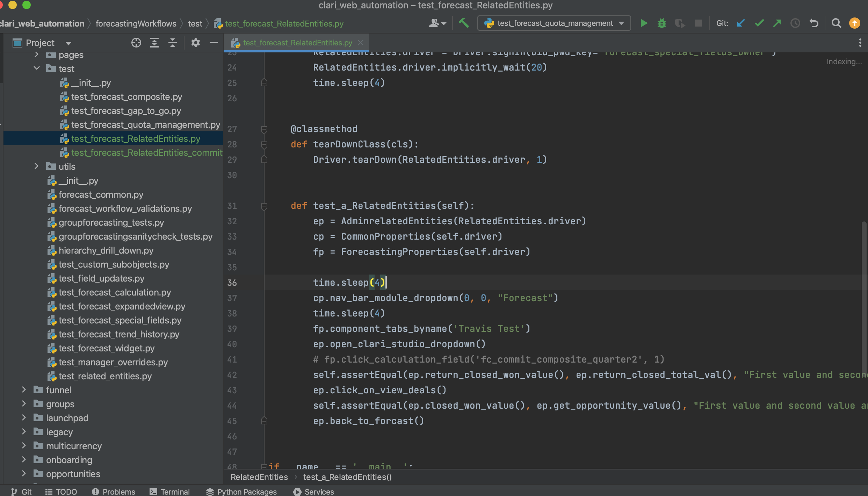Toggle fold marker at test_a_RelatedEntities definition

[264, 206]
